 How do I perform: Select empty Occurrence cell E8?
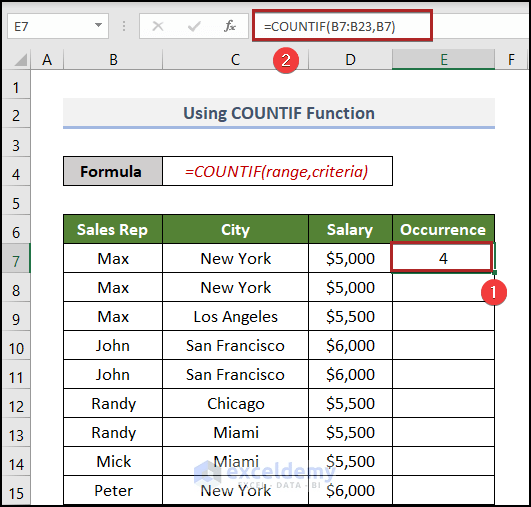click(443, 288)
